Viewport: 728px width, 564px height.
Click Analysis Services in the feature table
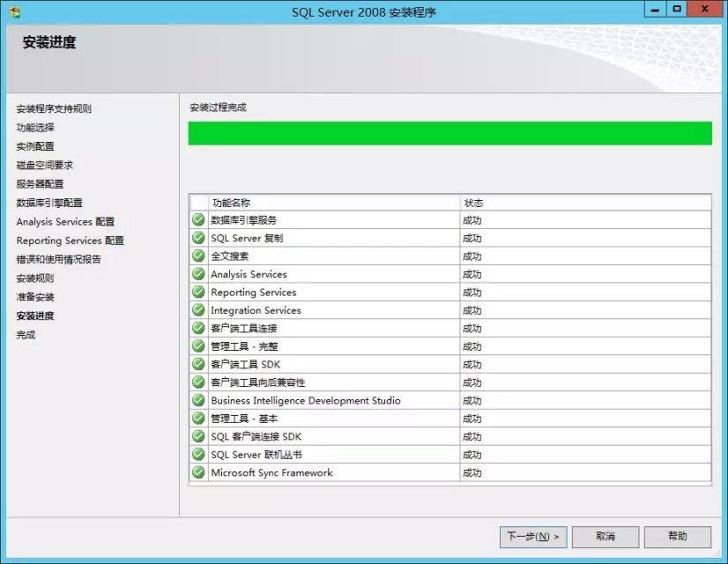pos(249,274)
